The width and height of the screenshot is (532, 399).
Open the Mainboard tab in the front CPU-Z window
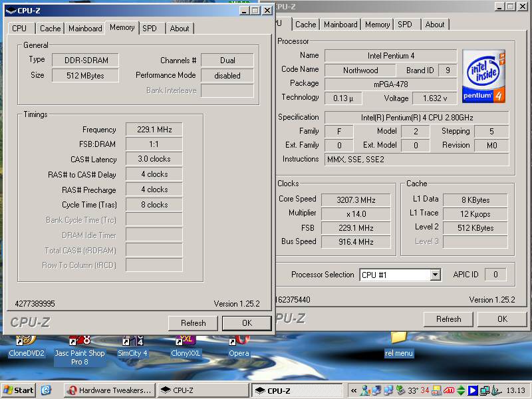point(85,29)
